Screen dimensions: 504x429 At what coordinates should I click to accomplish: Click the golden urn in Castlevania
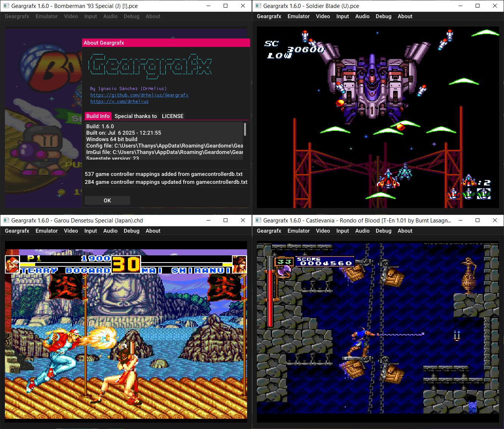click(469, 275)
